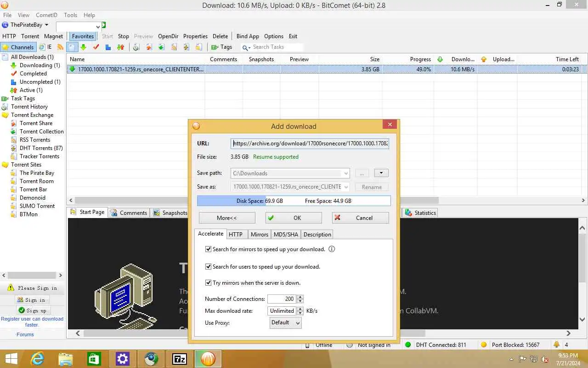Decrease Max download rate with down spinner

pos(300,313)
